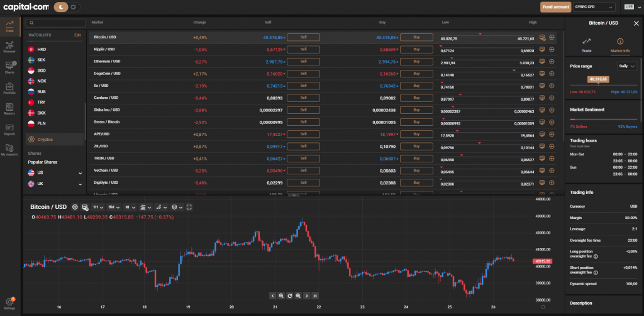The height and width of the screenshot is (316, 644).
Task: Open chart settings gear at bottom right
Action: coord(543,307)
